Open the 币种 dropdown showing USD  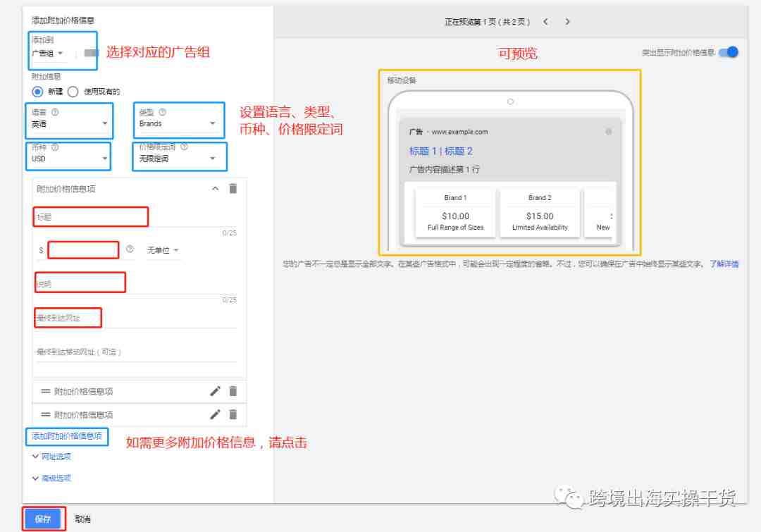tap(68, 159)
